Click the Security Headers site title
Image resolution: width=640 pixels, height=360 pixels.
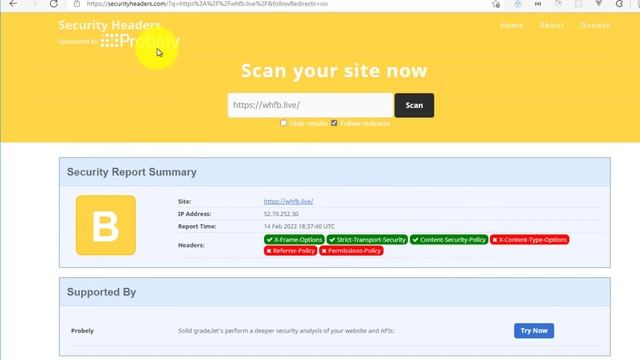click(109, 25)
